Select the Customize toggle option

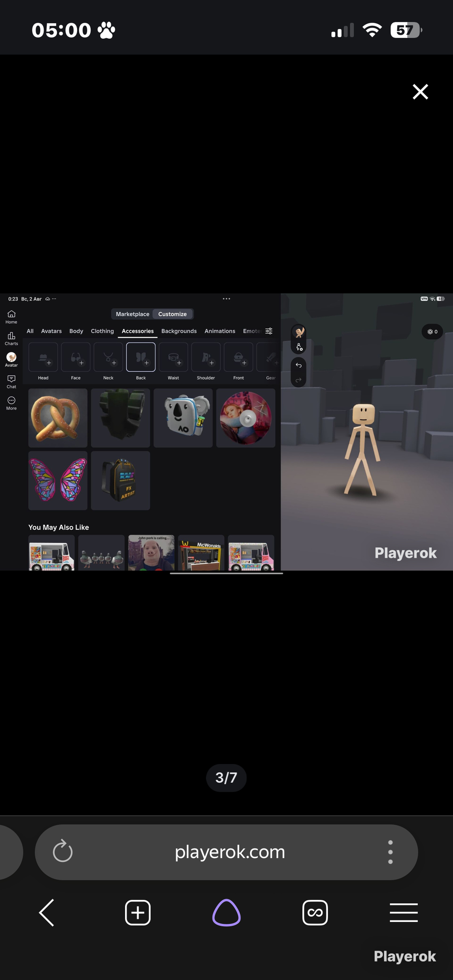[x=173, y=314]
